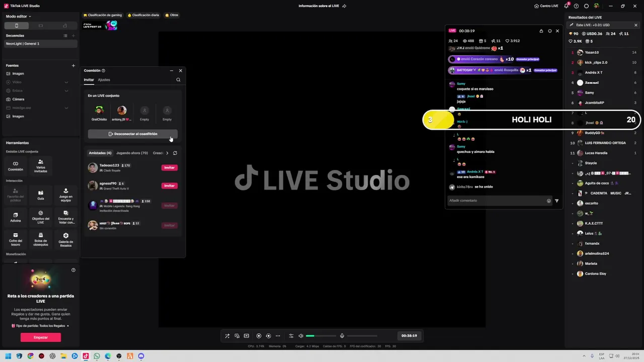Expand the Enlace source options
Viewport: 644px width, 362px height.
pyautogui.click(x=66, y=90)
